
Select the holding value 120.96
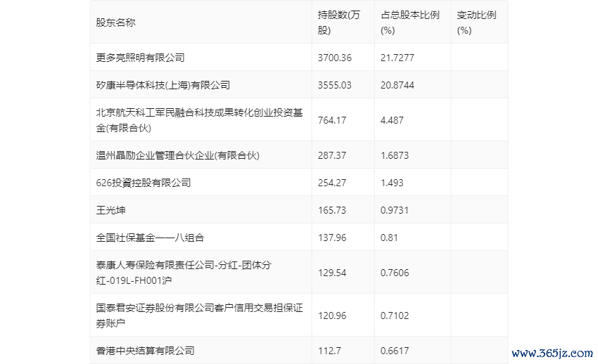tap(332, 316)
